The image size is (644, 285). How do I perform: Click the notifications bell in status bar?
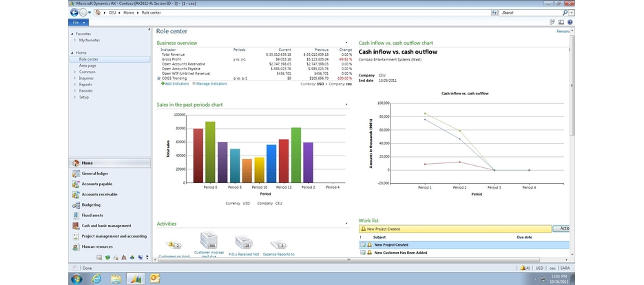(x=524, y=268)
